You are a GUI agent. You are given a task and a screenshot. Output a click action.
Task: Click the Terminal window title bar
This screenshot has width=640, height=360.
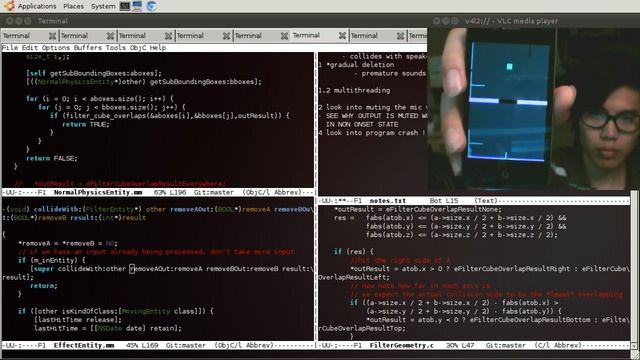coord(214,21)
